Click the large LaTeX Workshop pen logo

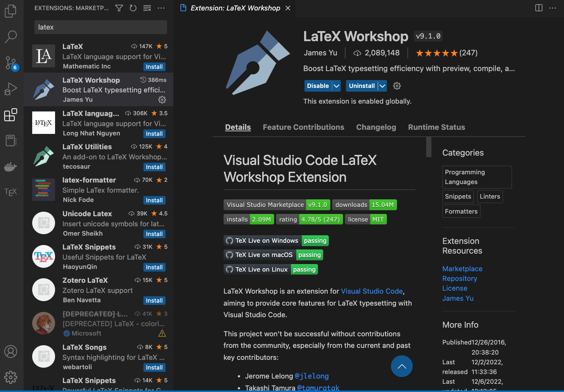coord(258,62)
